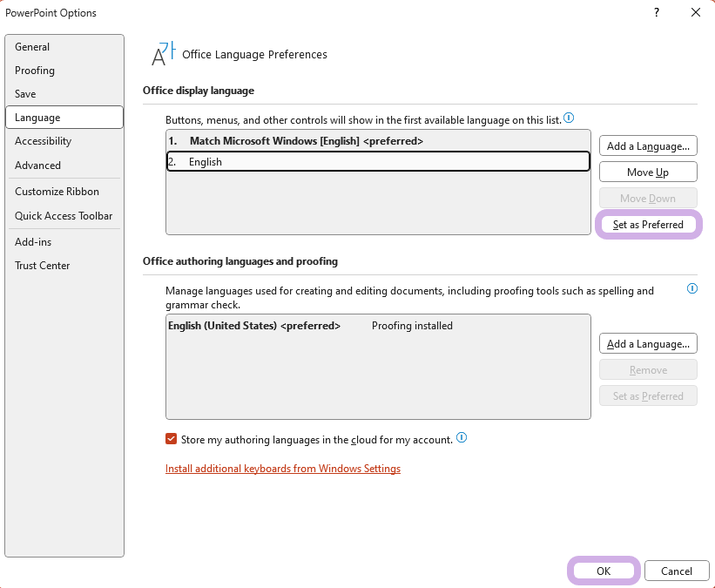Add a Language to display languages

[x=648, y=146]
